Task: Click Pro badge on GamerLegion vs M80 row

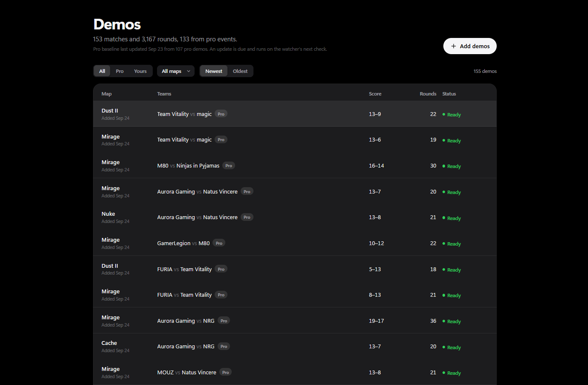Action: tap(219, 243)
